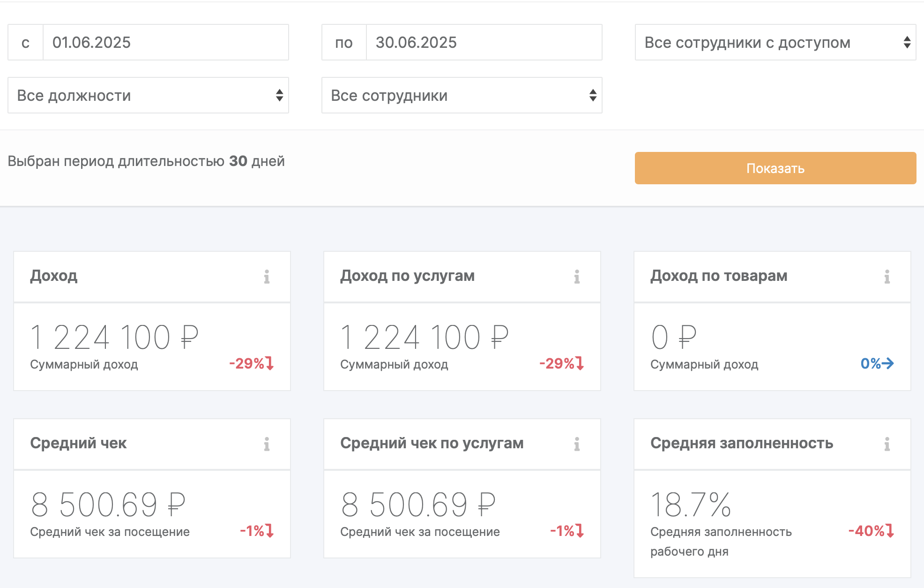Screen dimensions: 924x588
Task: Click the Средний чек heading
Action: pyautogui.click(x=78, y=443)
